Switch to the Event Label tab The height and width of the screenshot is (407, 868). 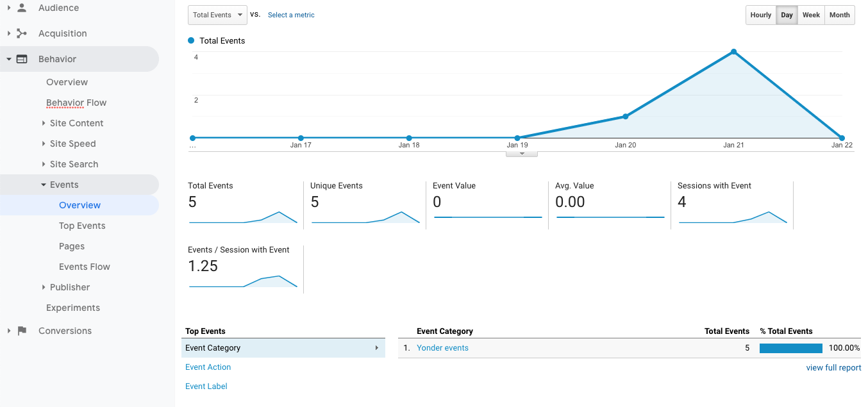206,386
